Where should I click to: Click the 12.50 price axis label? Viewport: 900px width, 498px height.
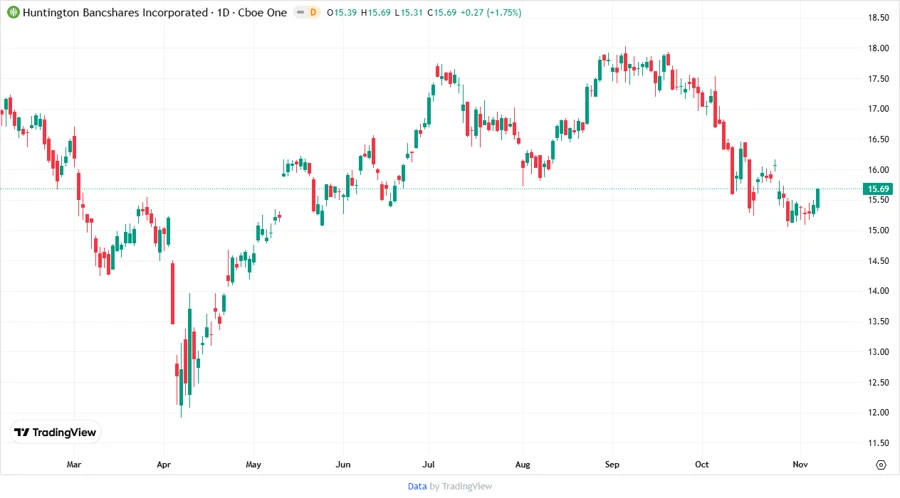click(878, 382)
